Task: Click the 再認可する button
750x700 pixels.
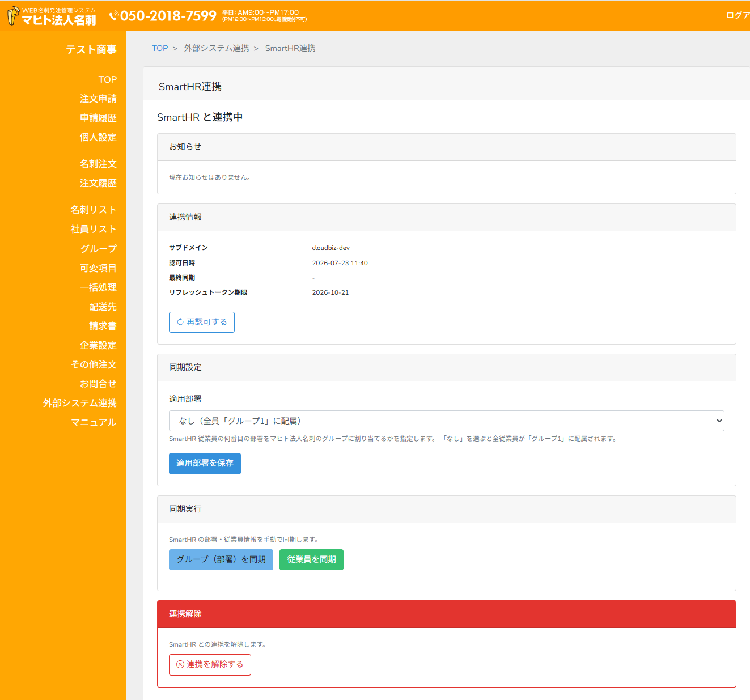Action: point(202,322)
